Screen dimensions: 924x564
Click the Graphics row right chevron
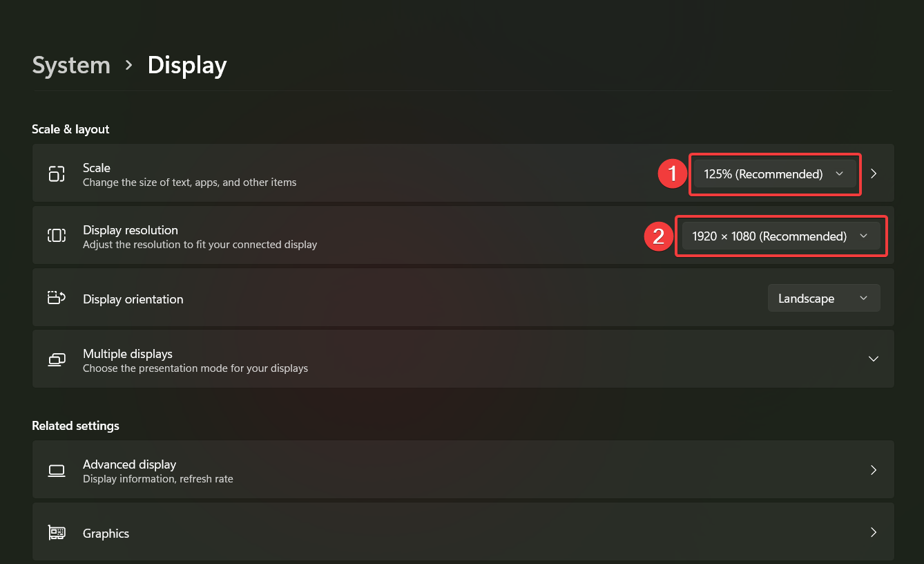pyautogui.click(x=874, y=532)
